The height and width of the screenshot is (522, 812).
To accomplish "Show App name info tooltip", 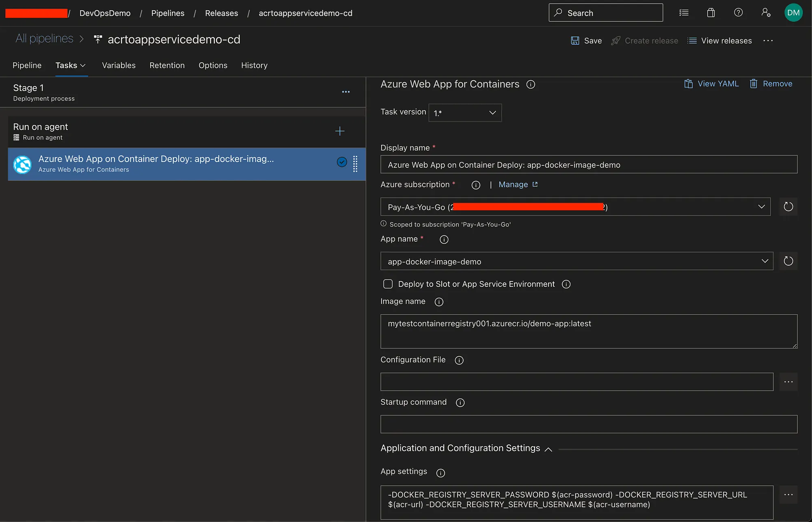I will coord(444,240).
